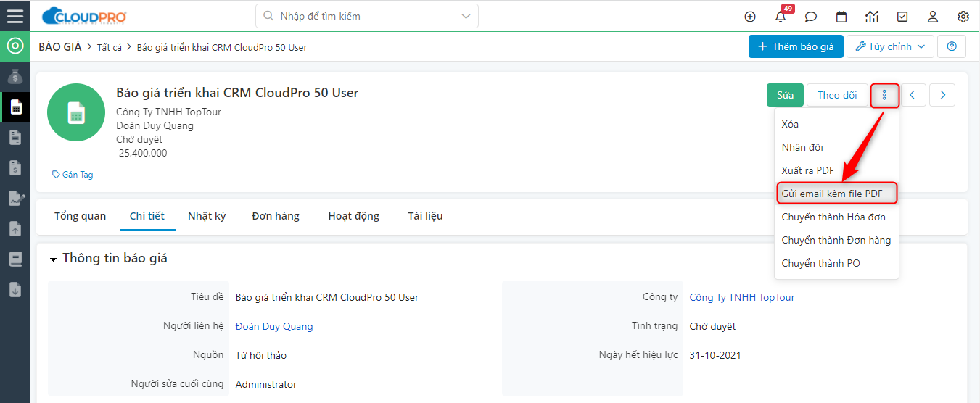This screenshot has height=403, width=980.
Task: Open the download-arrow document sidebar icon
Action: tap(15, 289)
